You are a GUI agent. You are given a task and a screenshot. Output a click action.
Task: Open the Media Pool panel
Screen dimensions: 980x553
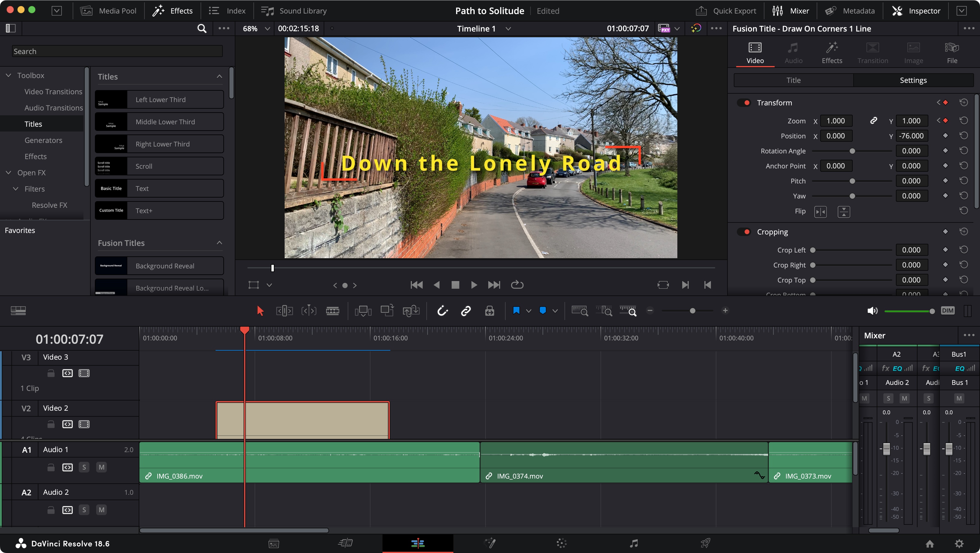108,11
